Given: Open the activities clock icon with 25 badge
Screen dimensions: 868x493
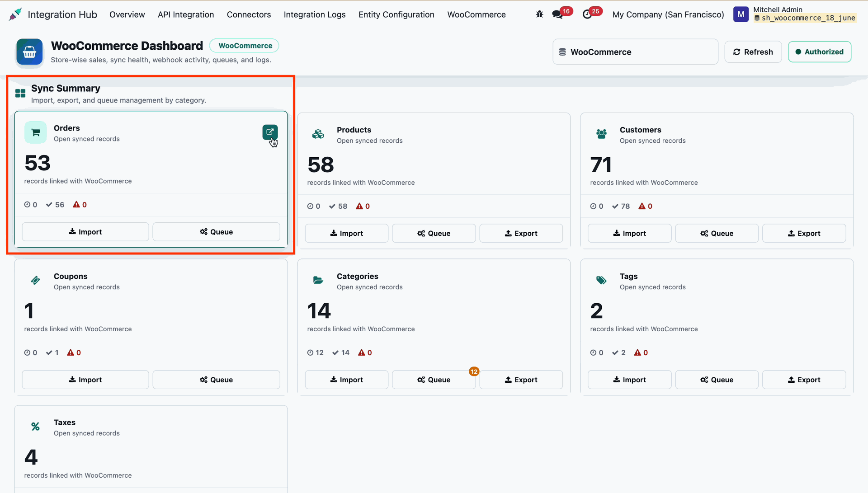Looking at the screenshot, I should pos(587,14).
